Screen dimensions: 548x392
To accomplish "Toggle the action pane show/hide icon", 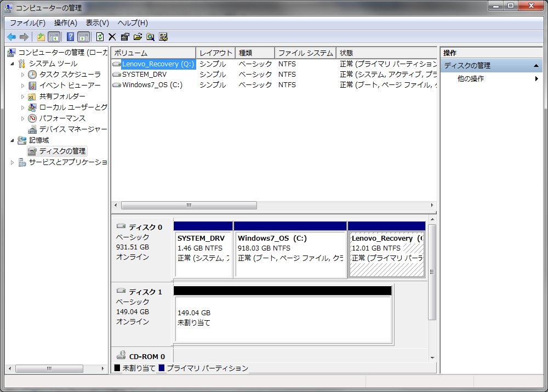I will (83, 37).
